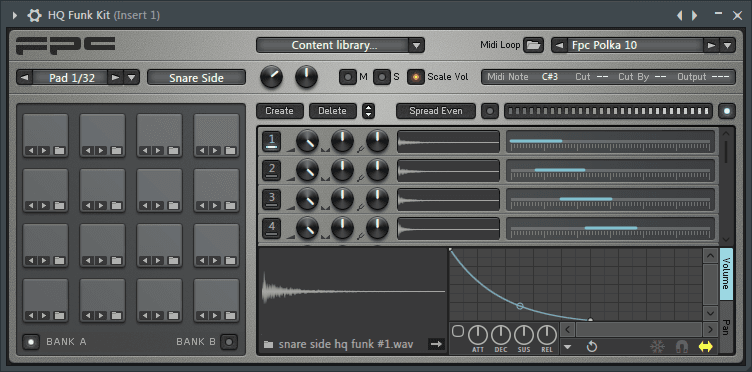752x372 pixels.
Task: Click the Midi Note C#3 value
Action: click(550, 77)
